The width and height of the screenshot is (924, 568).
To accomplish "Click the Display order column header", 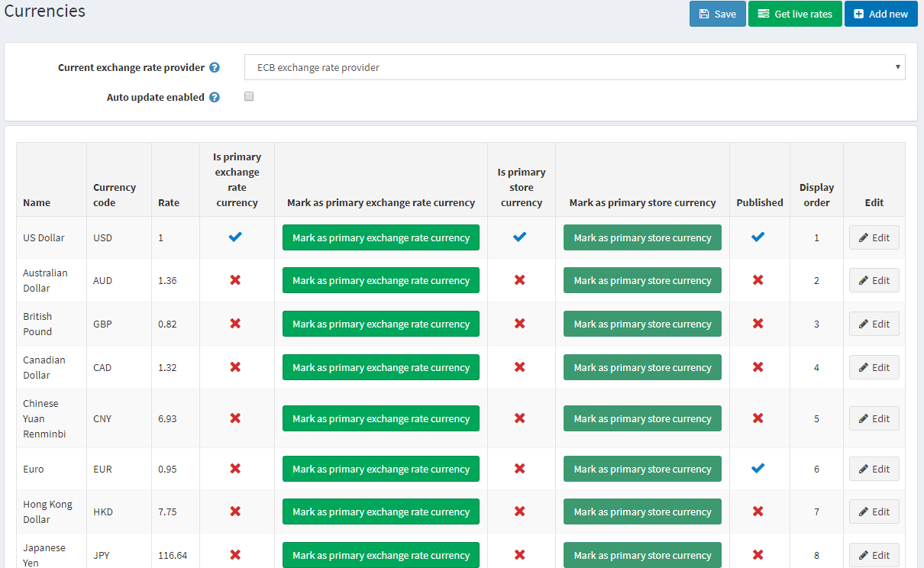I will pos(816,195).
